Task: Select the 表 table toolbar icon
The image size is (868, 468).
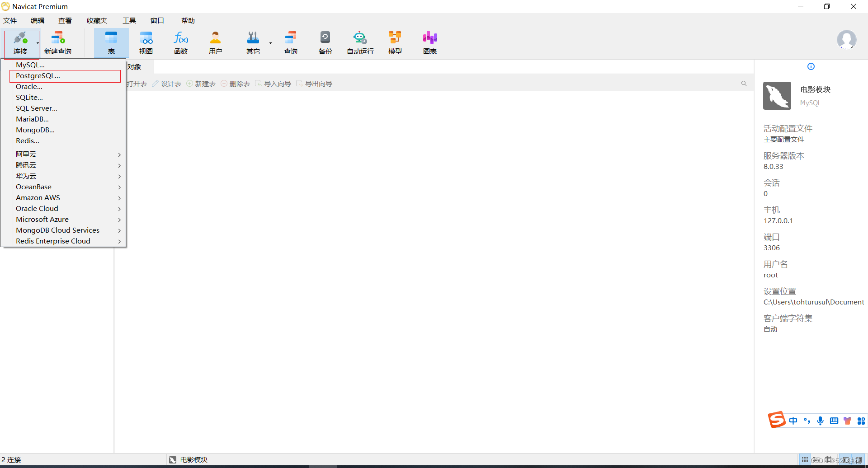Action: (x=111, y=43)
